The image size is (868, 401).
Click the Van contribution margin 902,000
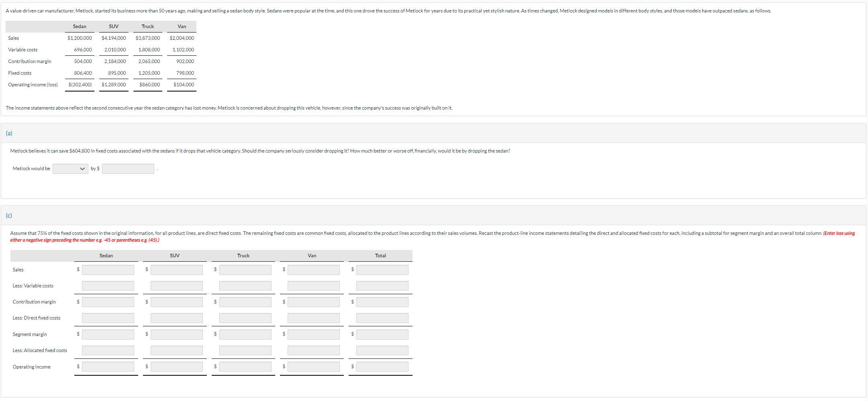(x=185, y=61)
